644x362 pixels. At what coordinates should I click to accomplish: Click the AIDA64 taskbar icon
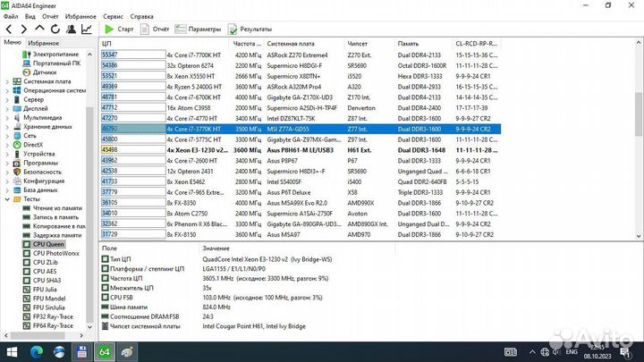105,352
